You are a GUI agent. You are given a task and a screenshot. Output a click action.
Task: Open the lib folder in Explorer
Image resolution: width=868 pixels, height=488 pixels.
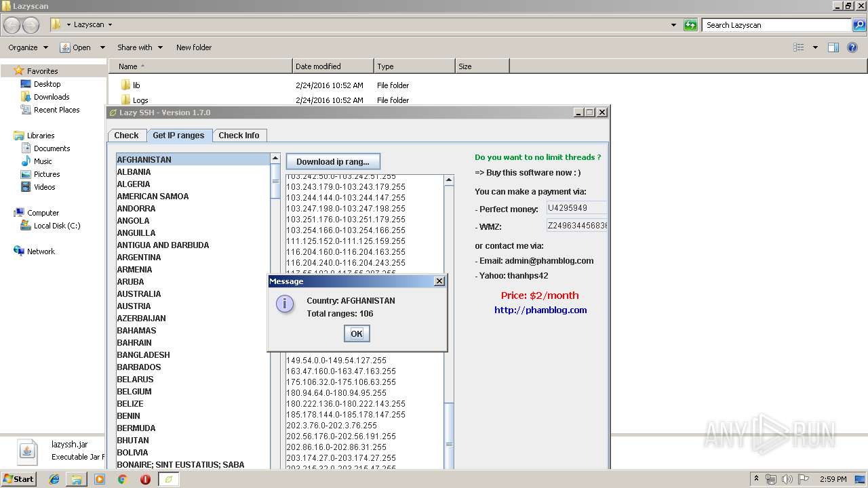tap(136, 85)
